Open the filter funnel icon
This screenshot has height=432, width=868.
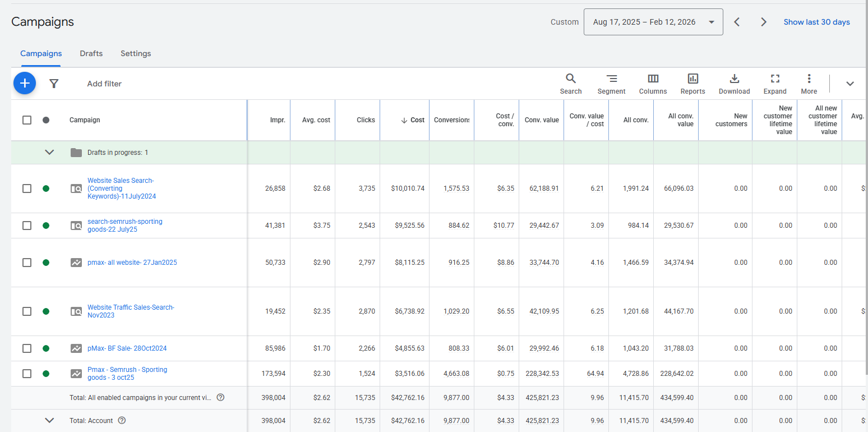coord(54,84)
